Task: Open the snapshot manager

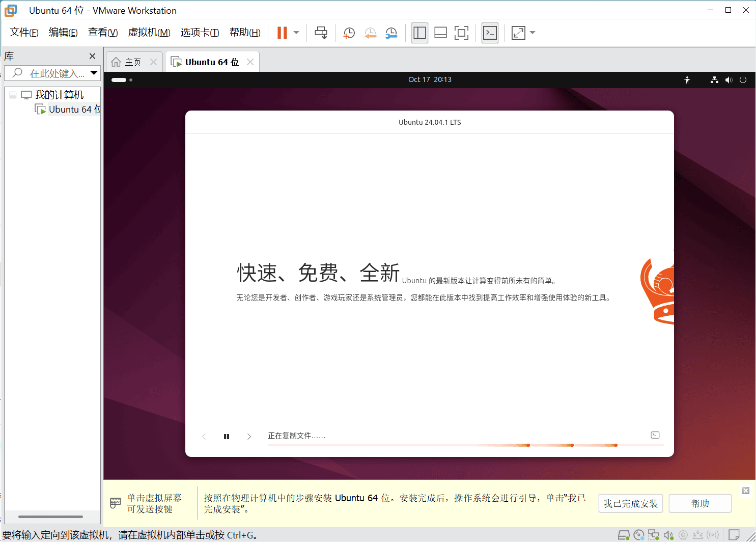Action: tap(391, 33)
